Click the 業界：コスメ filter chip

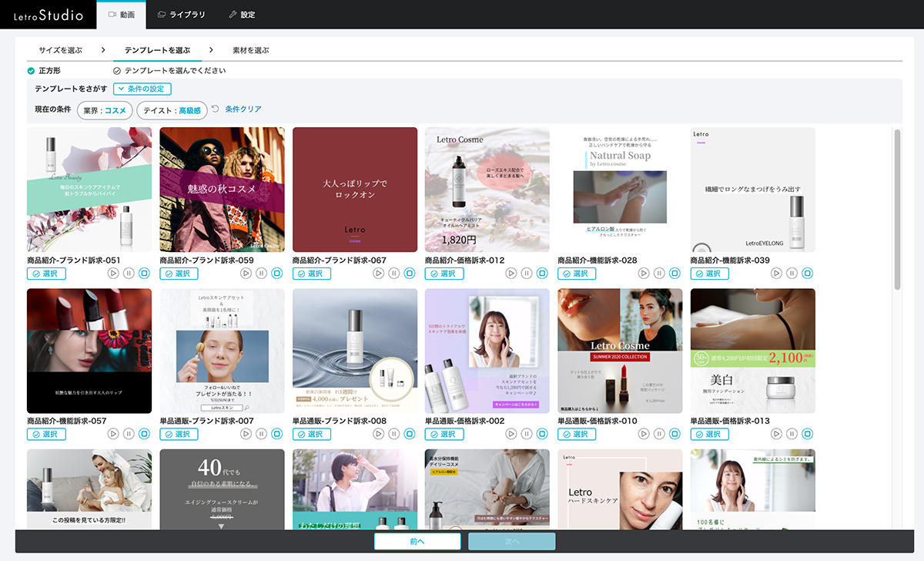(105, 110)
